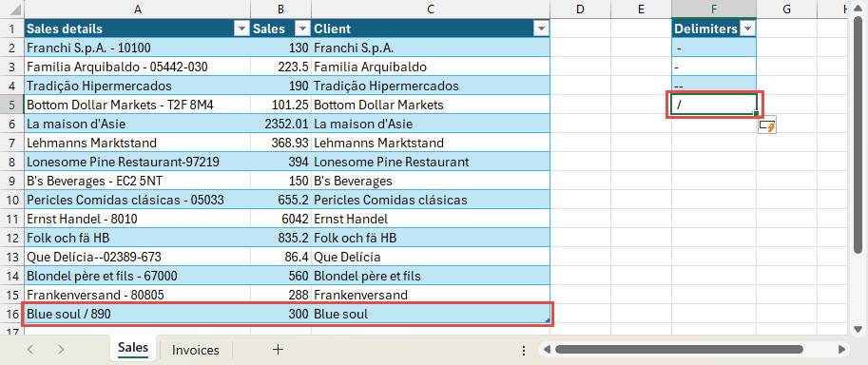Image resolution: width=868 pixels, height=365 pixels.
Task: Select client cell 'Ernst Handel'
Action: (x=431, y=219)
